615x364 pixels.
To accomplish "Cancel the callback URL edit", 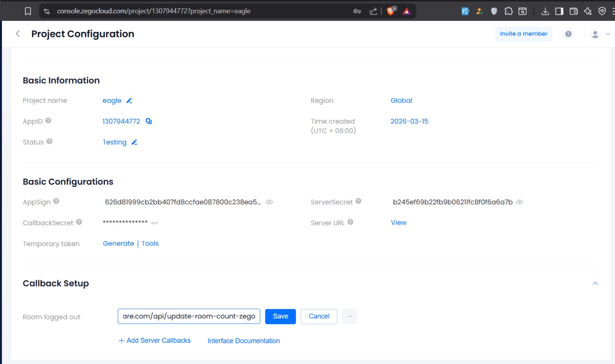I will tap(319, 316).
